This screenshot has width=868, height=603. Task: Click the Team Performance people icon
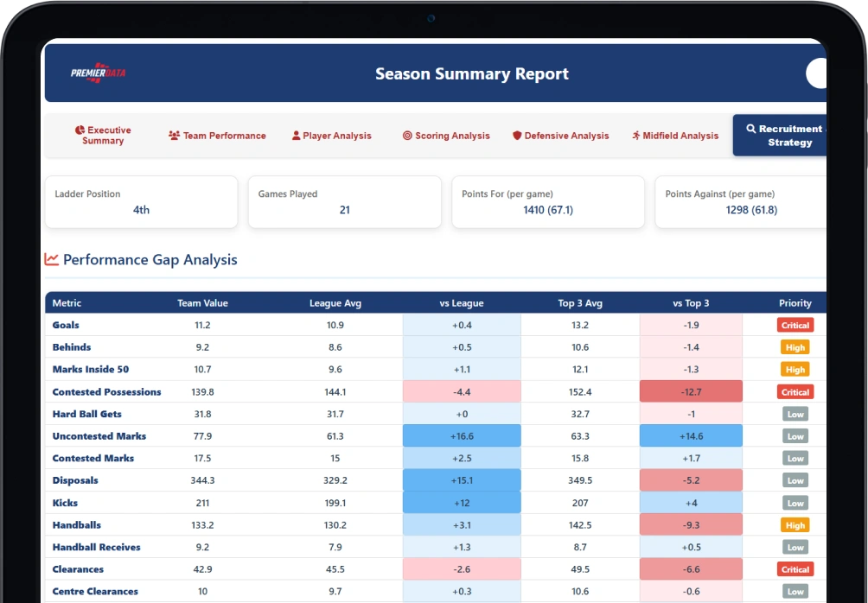(174, 136)
